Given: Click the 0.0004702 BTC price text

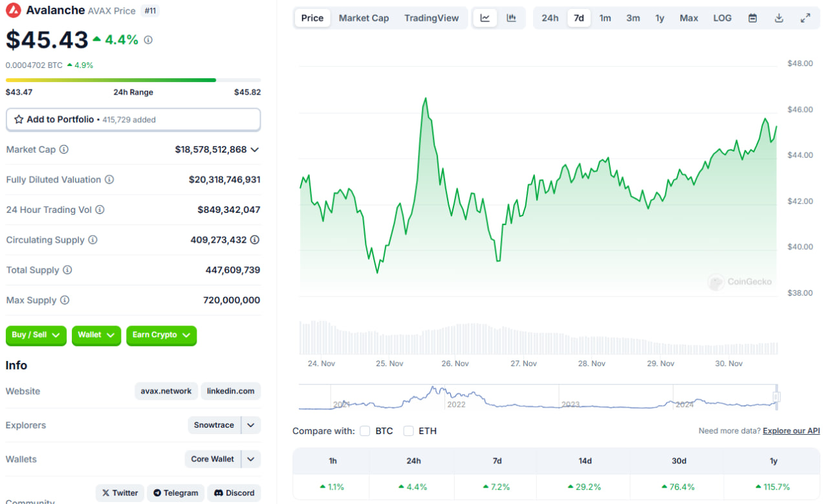Looking at the screenshot, I should click(x=34, y=65).
